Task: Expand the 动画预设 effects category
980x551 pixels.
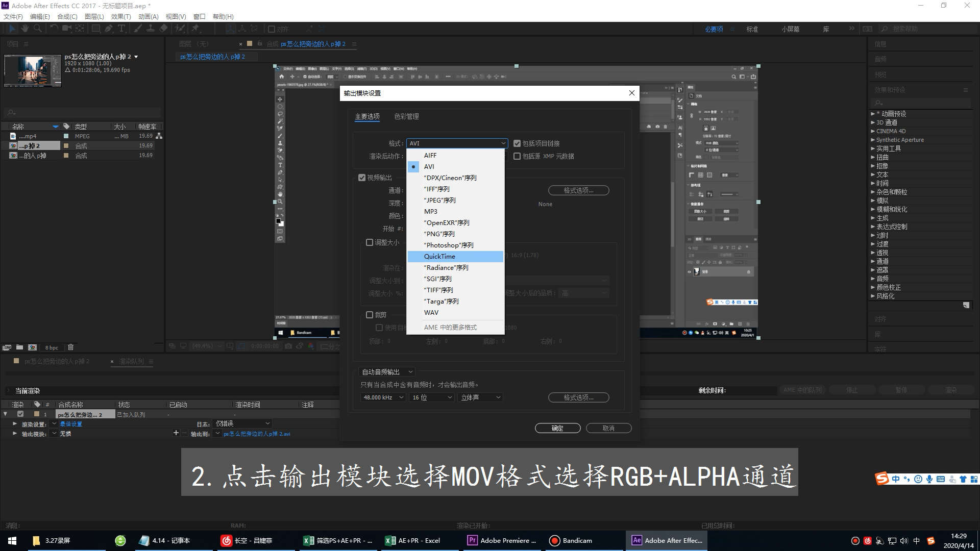Action: pos(873,114)
